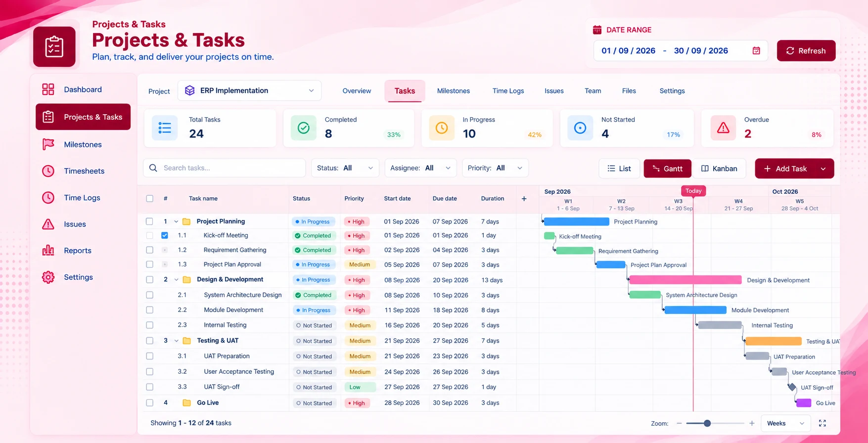Switch to List view
868x443 pixels.
[x=619, y=169]
